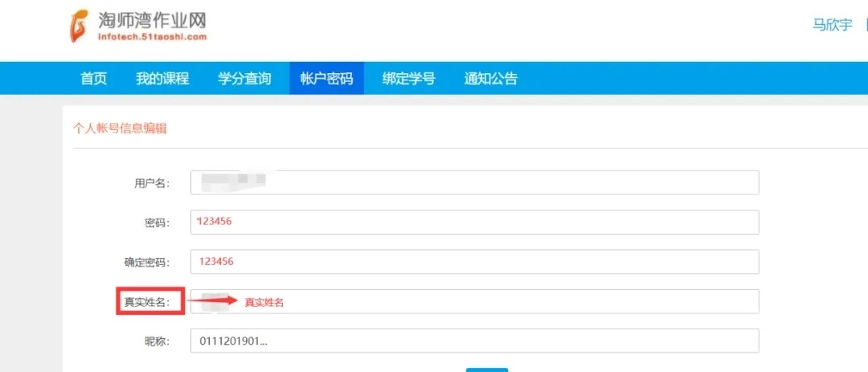
Task: Click the 用户名 field label
Action: coord(152,183)
